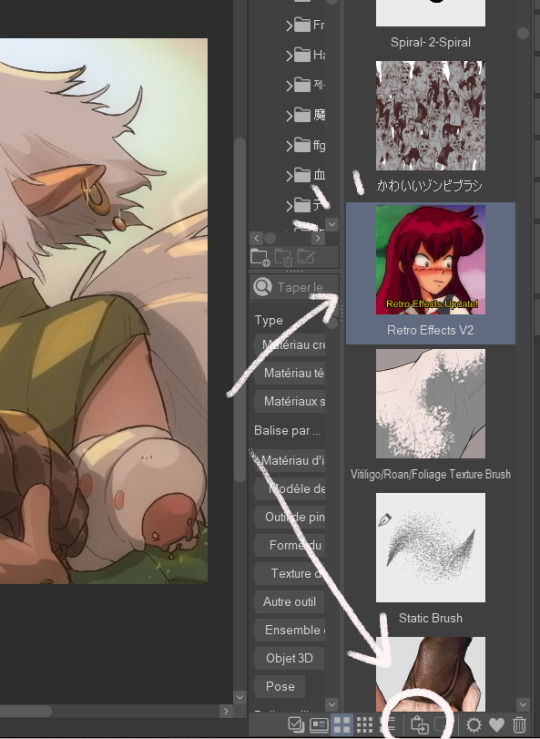Toggle Matériau d'i tag filter
540x739 pixels.
click(x=289, y=460)
